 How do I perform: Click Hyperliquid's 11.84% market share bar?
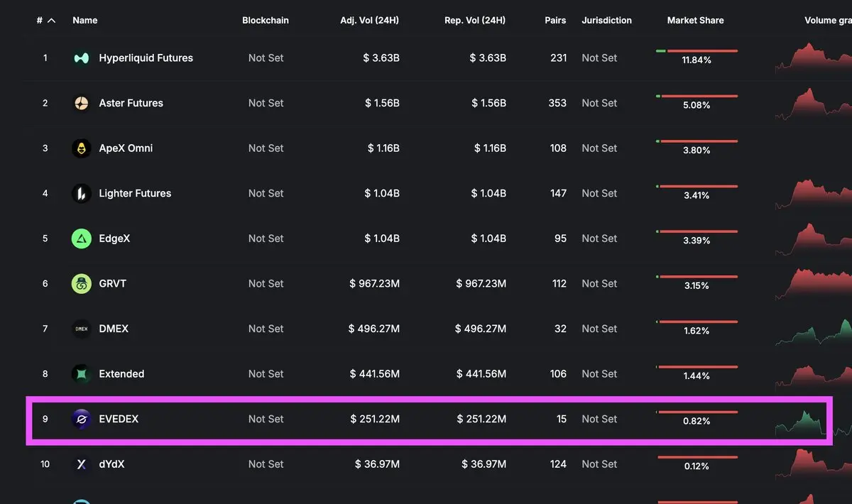697,51
